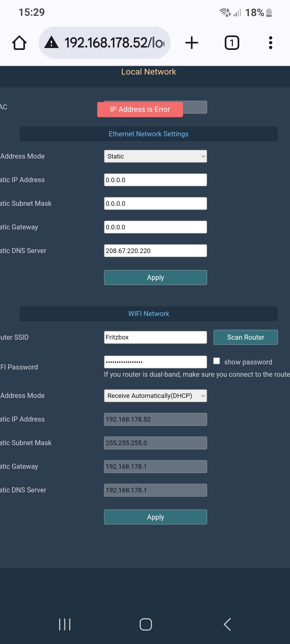The image size is (290, 644).
Task: Click the WIFI Password label
Action: 19,367
